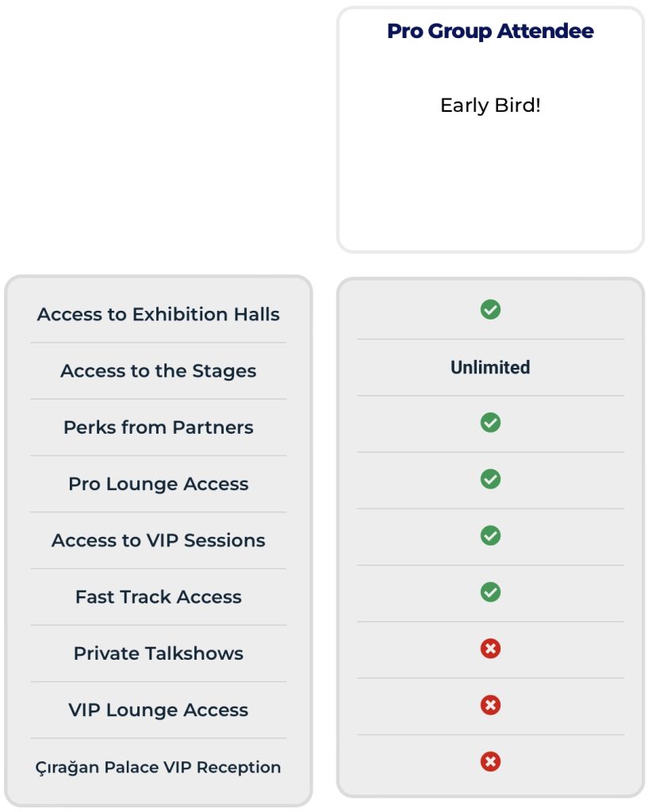Click the Çırağan Palace VIP Reception label

click(158, 767)
